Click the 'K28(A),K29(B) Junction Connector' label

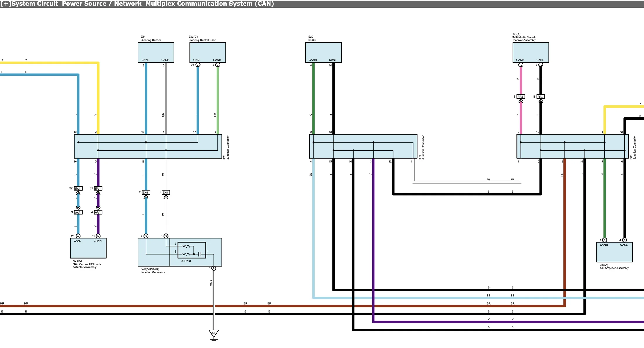coord(153,270)
